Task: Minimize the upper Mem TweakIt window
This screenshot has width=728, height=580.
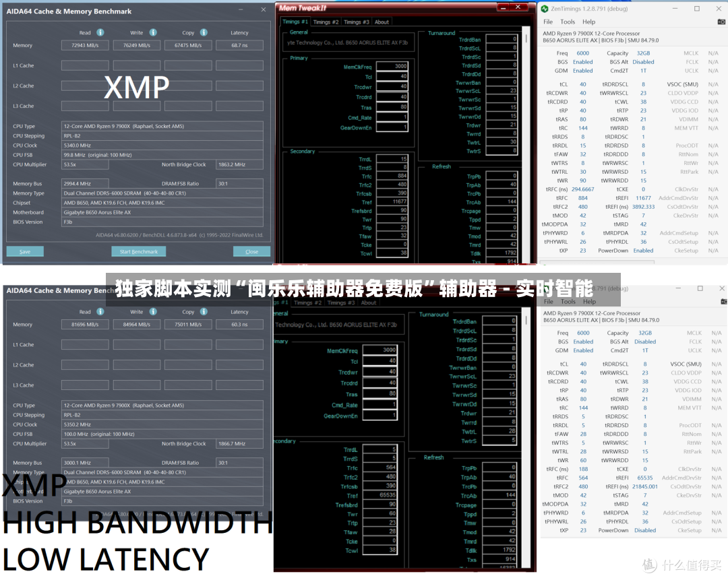Action: click(504, 7)
